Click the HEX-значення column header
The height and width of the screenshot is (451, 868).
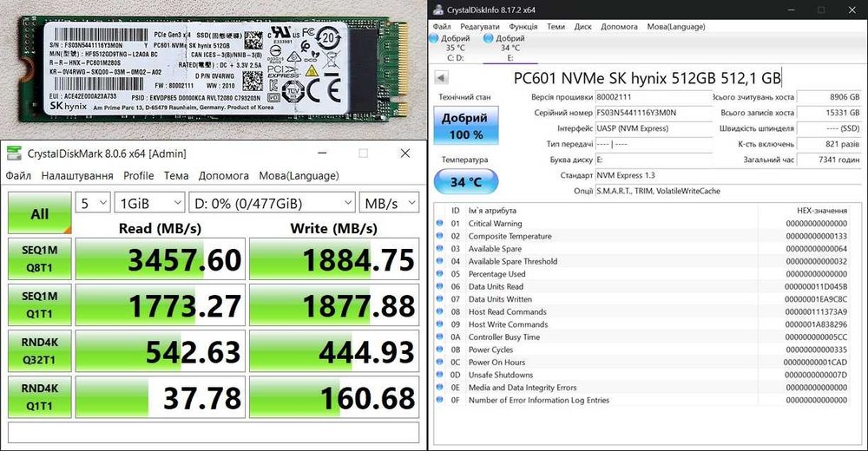click(x=821, y=210)
